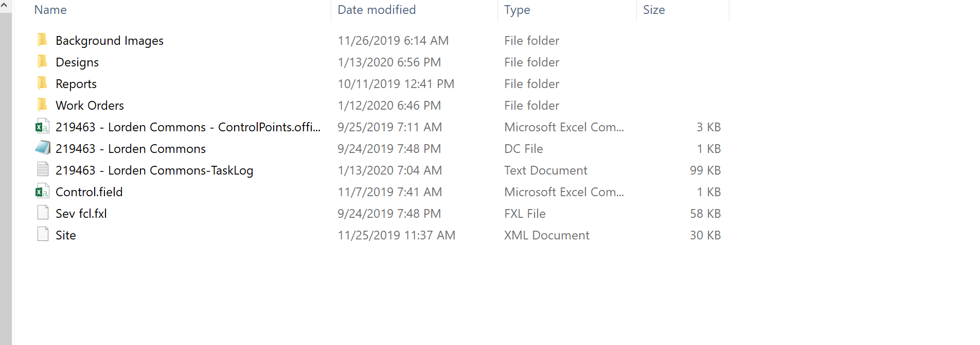Image resolution: width=980 pixels, height=345 pixels.
Task: Sort files by Date modified column
Action: 376,10
